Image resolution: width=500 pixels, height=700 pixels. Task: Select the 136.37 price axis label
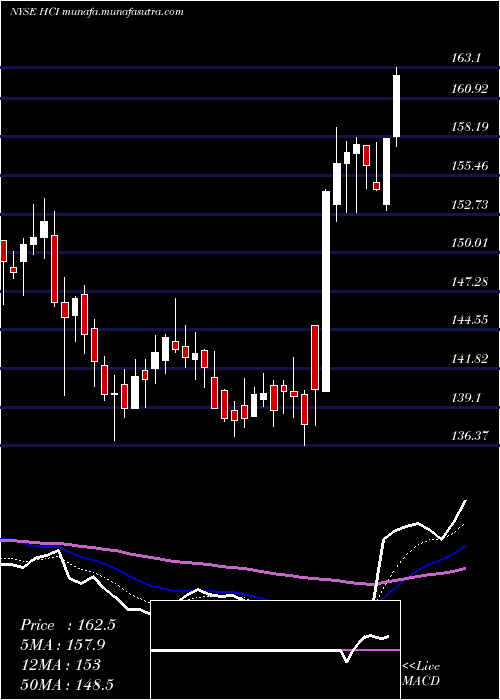469,436
